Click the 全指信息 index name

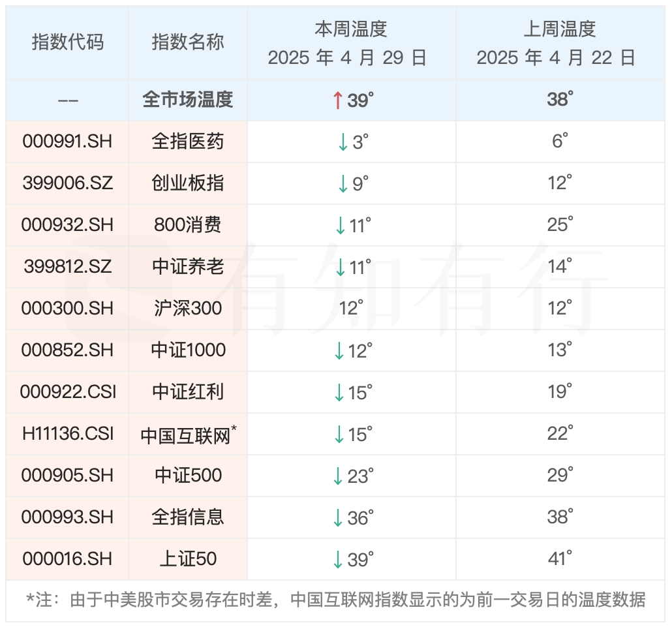pyautogui.click(x=188, y=517)
